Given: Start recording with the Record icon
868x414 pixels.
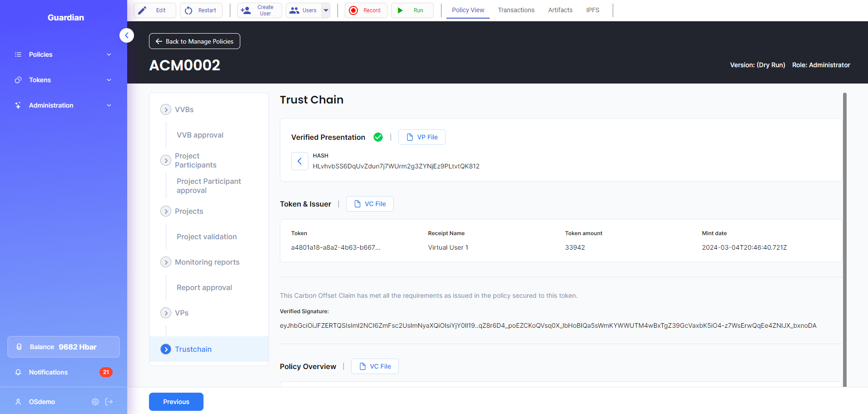Looking at the screenshot, I should pyautogui.click(x=353, y=10).
